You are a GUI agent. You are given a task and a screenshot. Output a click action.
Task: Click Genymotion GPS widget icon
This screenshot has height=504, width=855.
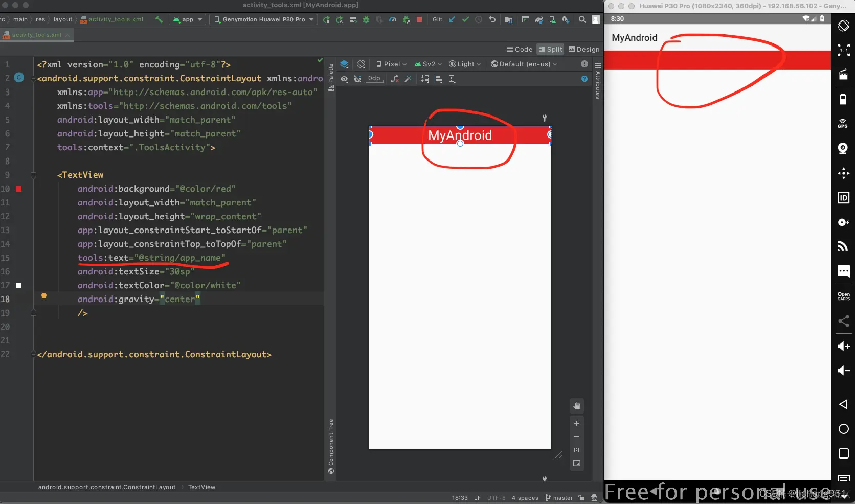[843, 123]
